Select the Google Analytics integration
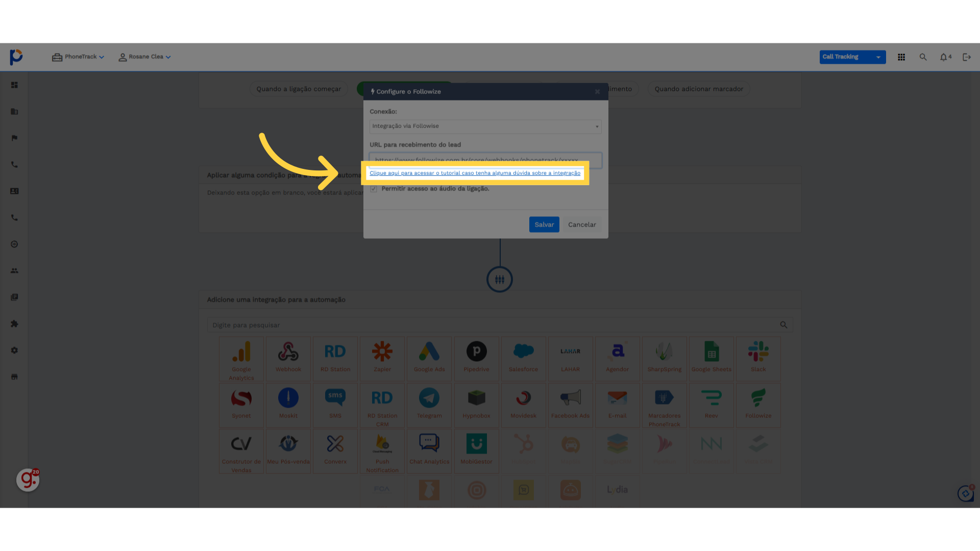Screen dimensions: 980x551 coord(241,359)
